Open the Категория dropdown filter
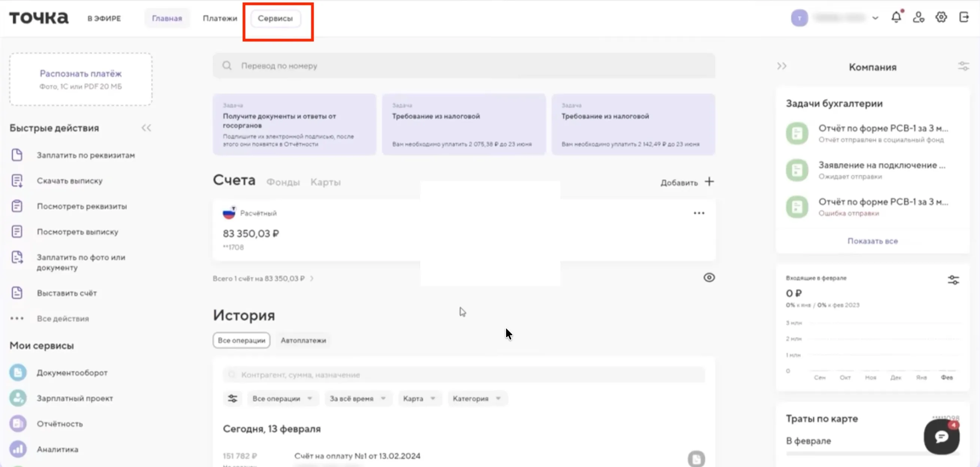This screenshot has height=467, width=980. coord(476,399)
